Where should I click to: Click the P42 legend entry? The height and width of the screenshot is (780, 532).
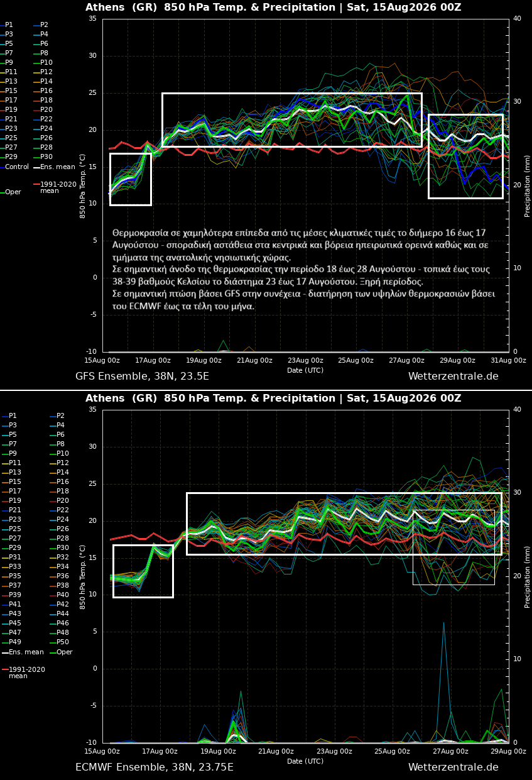(61, 604)
